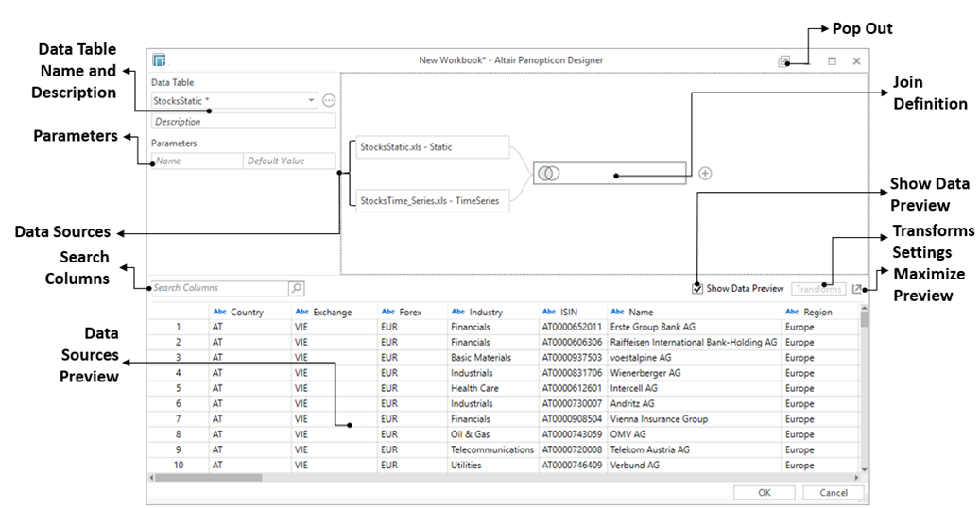The height and width of the screenshot is (508, 980).
Task: Click the Panopticon Designer app icon
Action: (x=160, y=60)
